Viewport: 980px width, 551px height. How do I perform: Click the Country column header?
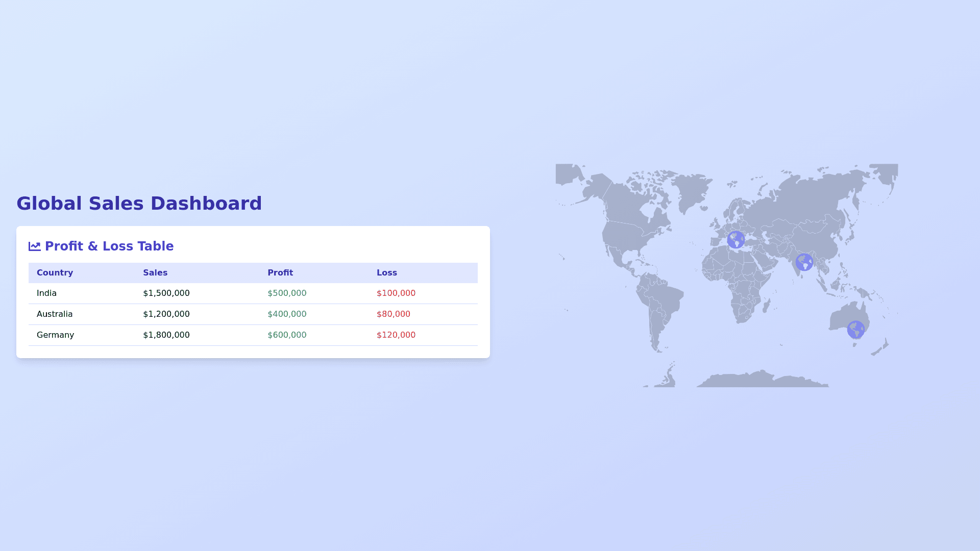coord(55,273)
